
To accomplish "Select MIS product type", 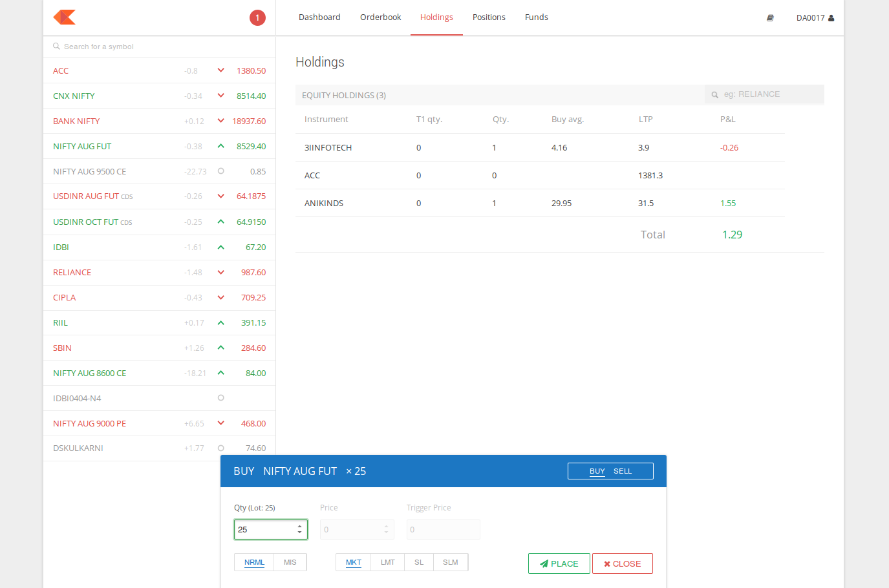I will click(x=289, y=562).
